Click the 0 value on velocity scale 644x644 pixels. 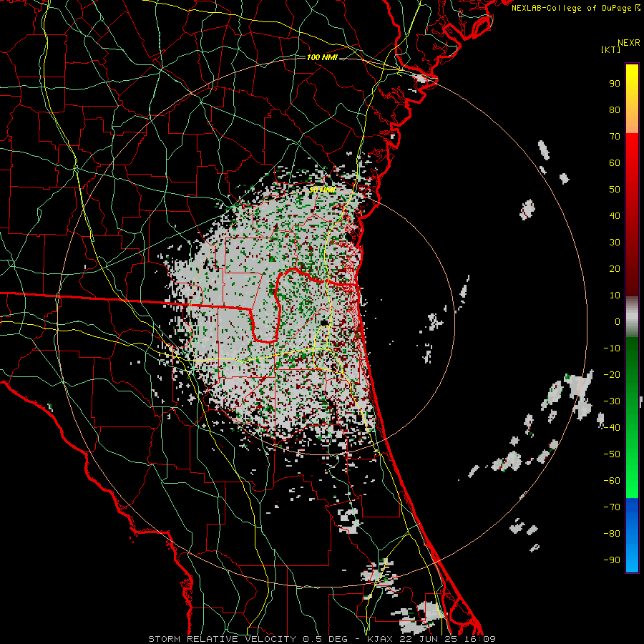618,322
